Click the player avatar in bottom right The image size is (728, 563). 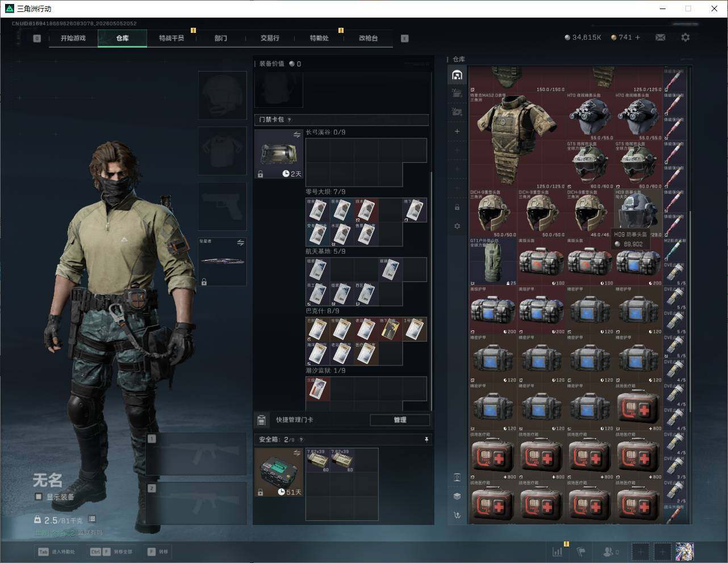point(684,551)
